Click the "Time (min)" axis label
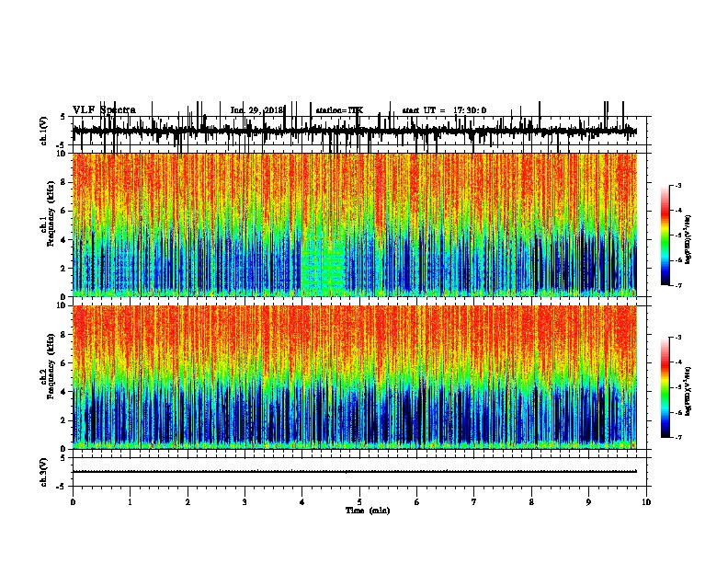Viewport: 728px width, 563px height. [x=368, y=511]
